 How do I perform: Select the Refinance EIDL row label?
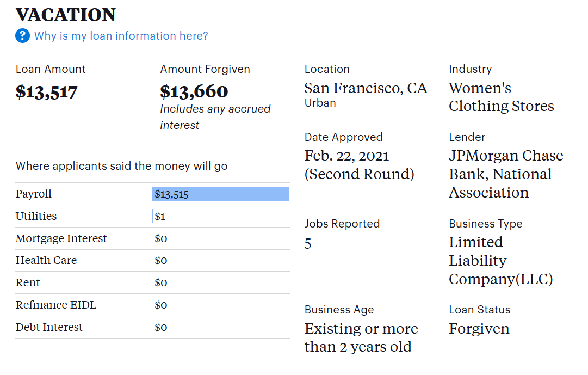point(56,305)
